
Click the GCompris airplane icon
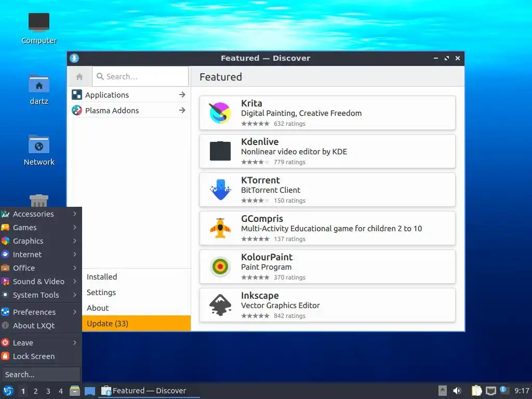pyautogui.click(x=220, y=228)
